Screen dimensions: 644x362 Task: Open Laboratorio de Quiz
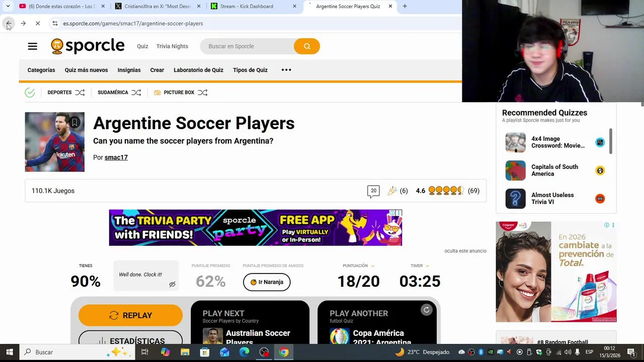(x=198, y=70)
